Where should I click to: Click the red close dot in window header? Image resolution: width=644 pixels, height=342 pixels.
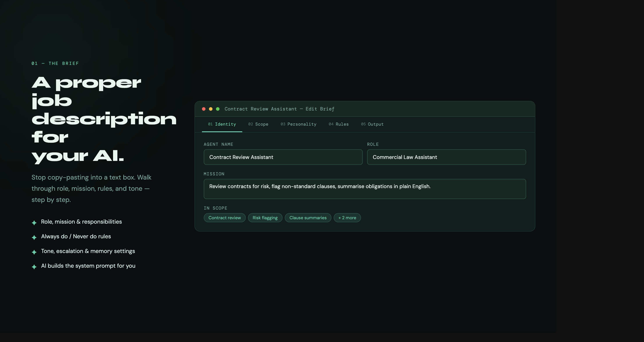coord(204,109)
